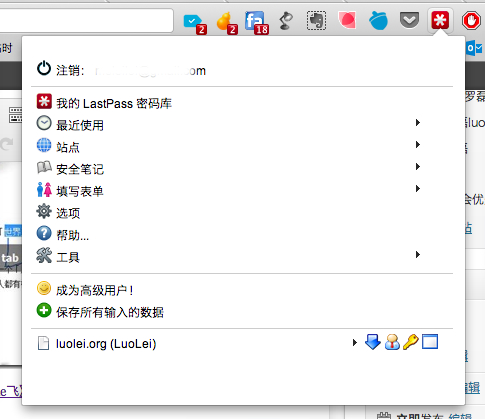Click the smiley icon of 成为高级用户
The height and width of the screenshot is (419, 485).
click(x=44, y=288)
